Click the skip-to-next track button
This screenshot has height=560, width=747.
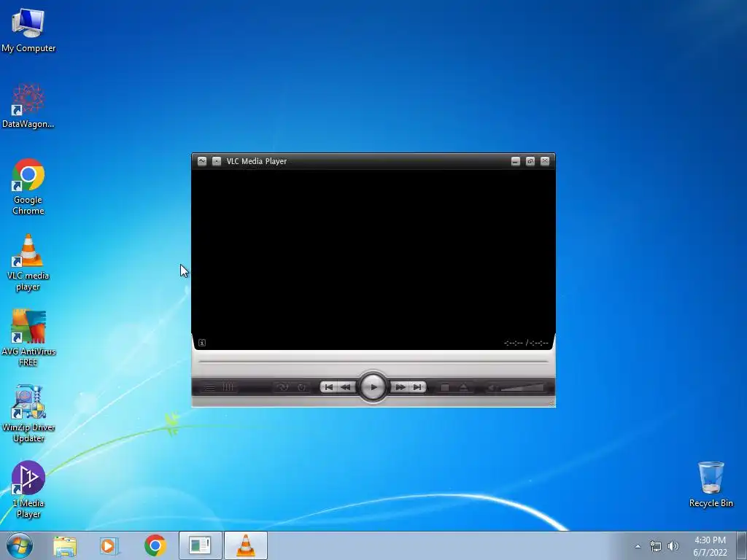[417, 387]
